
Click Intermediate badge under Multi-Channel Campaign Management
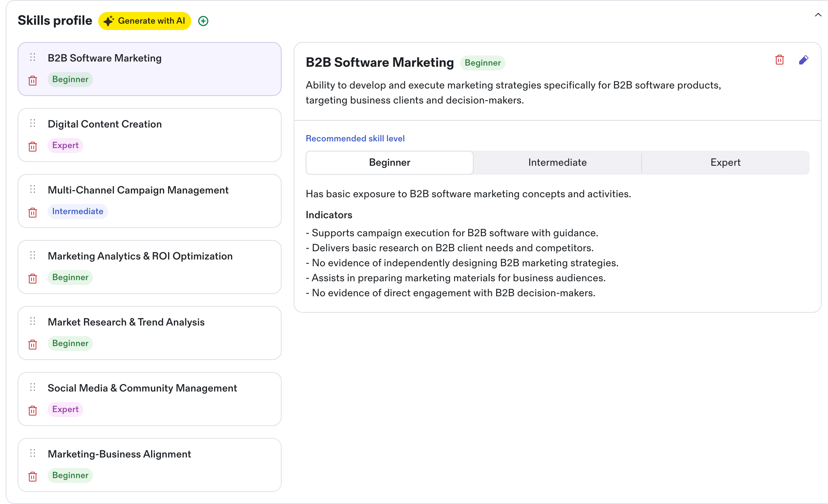(x=78, y=211)
